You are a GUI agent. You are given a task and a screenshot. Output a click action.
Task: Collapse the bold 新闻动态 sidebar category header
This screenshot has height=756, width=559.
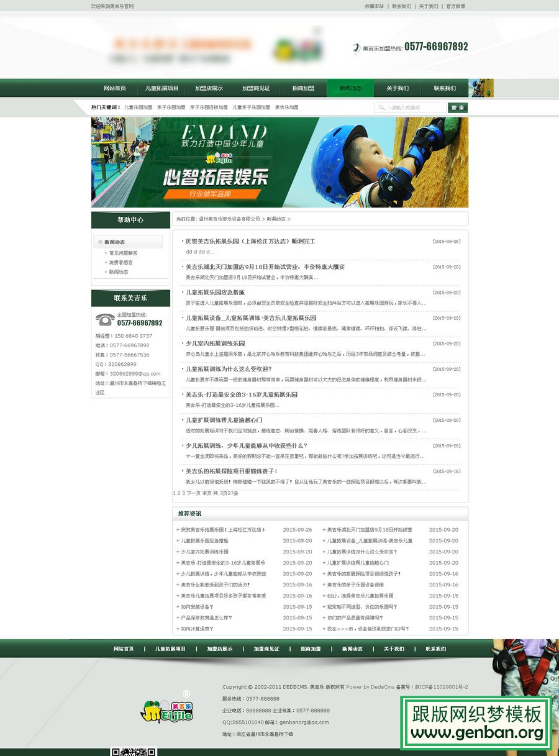point(128,242)
